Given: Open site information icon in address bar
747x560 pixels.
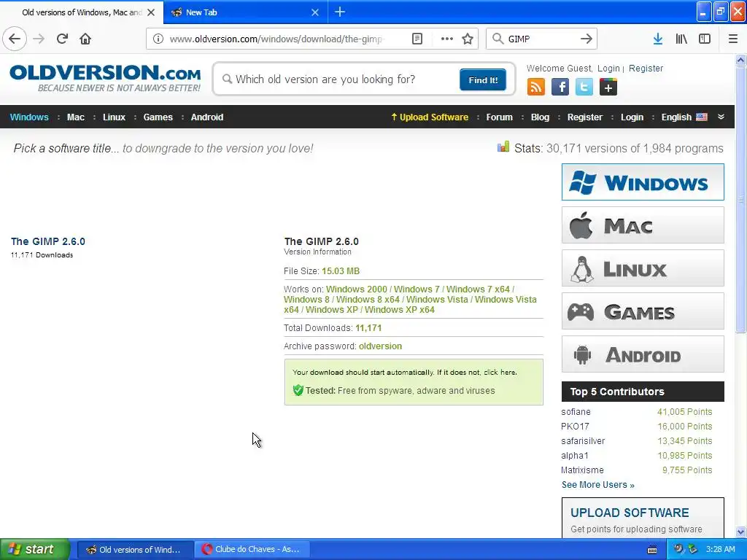Looking at the screenshot, I should tap(158, 39).
